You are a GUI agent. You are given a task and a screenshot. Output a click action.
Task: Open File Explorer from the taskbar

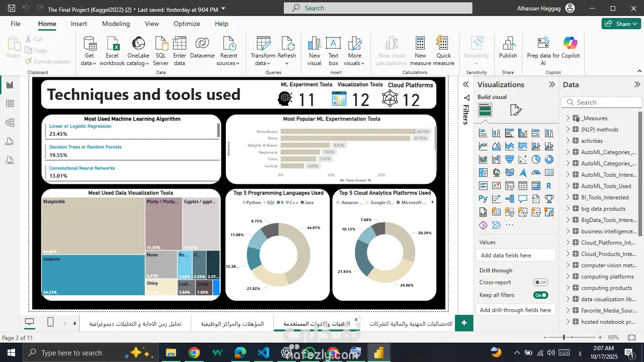pos(171,353)
